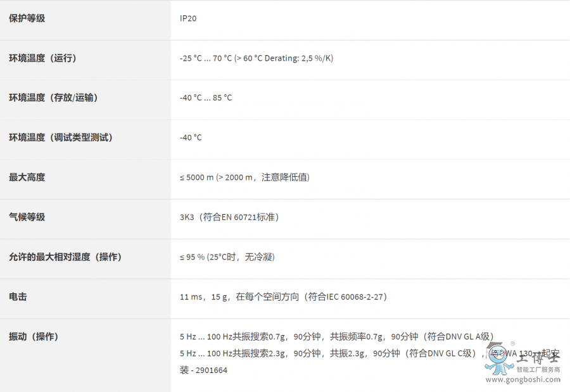This screenshot has height=392, width=570.
Task: Click the DNV GL A级 vibration text line
Action: click(x=336, y=336)
